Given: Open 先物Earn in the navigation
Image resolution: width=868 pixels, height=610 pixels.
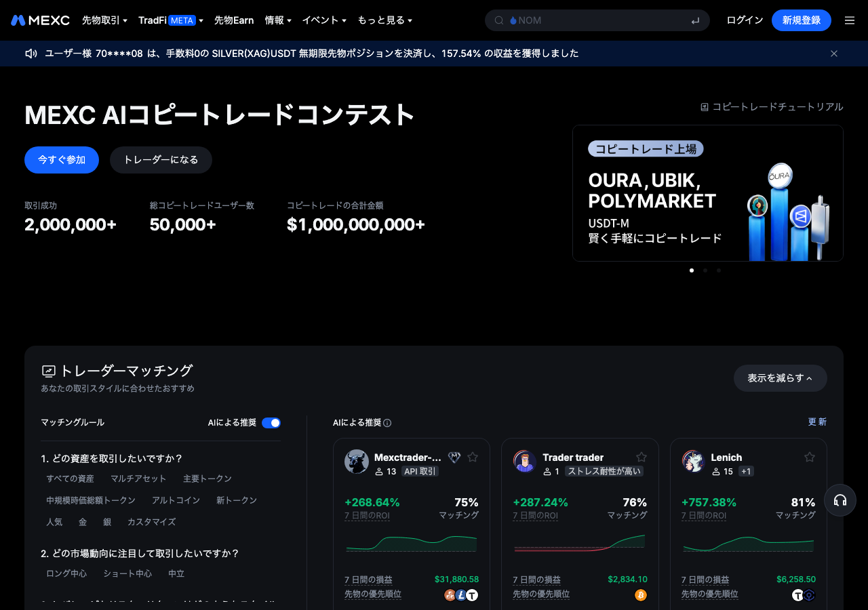Looking at the screenshot, I should [x=234, y=20].
